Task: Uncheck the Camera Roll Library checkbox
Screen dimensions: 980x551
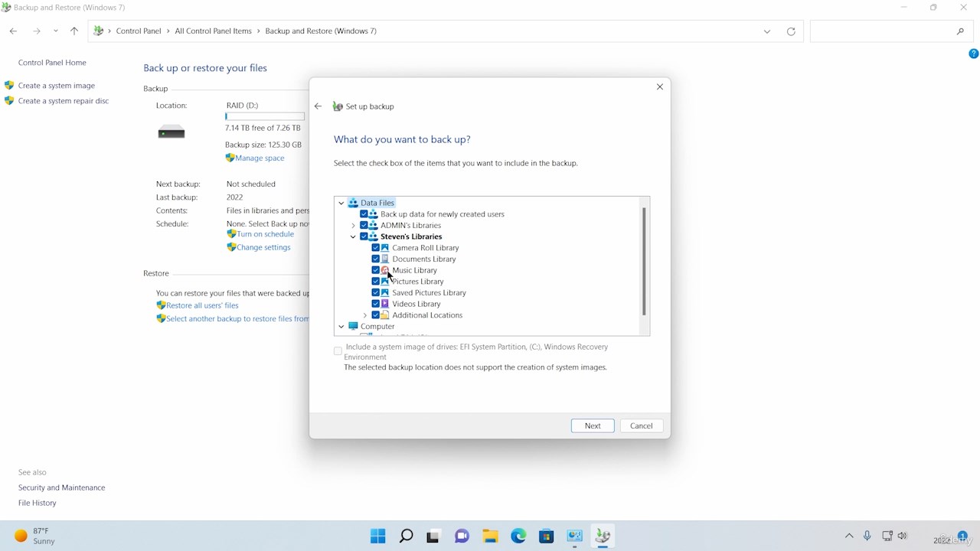Action: (x=376, y=248)
